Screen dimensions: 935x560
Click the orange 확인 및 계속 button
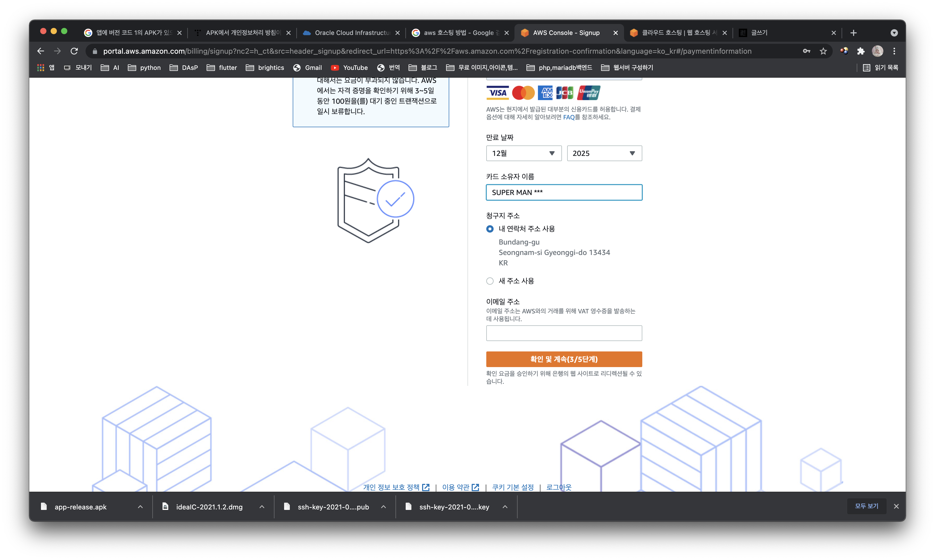coord(564,359)
